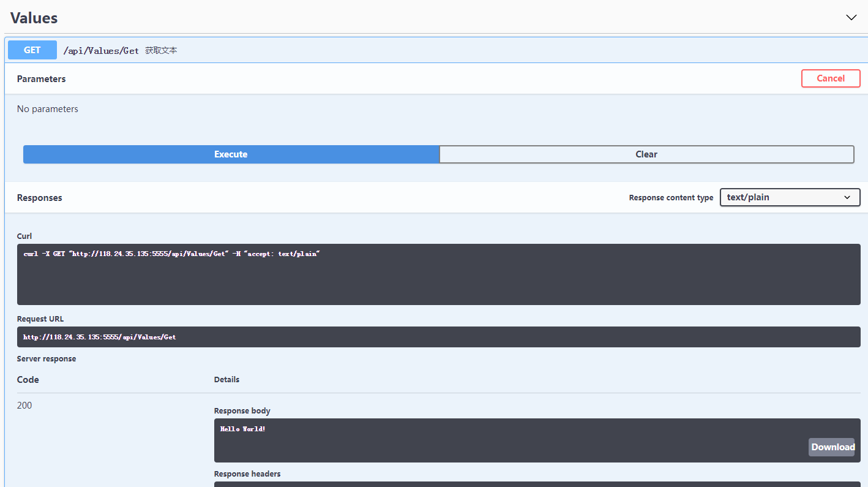Click the Hello World! response body

click(243, 429)
